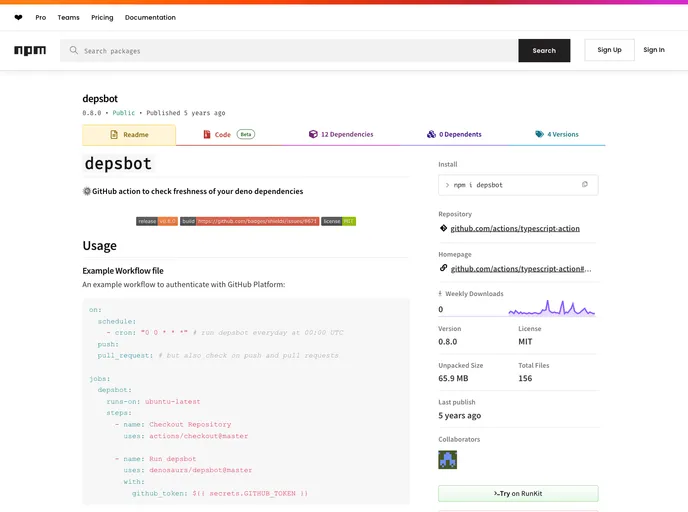Click the Public label under title

tap(124, 113)
